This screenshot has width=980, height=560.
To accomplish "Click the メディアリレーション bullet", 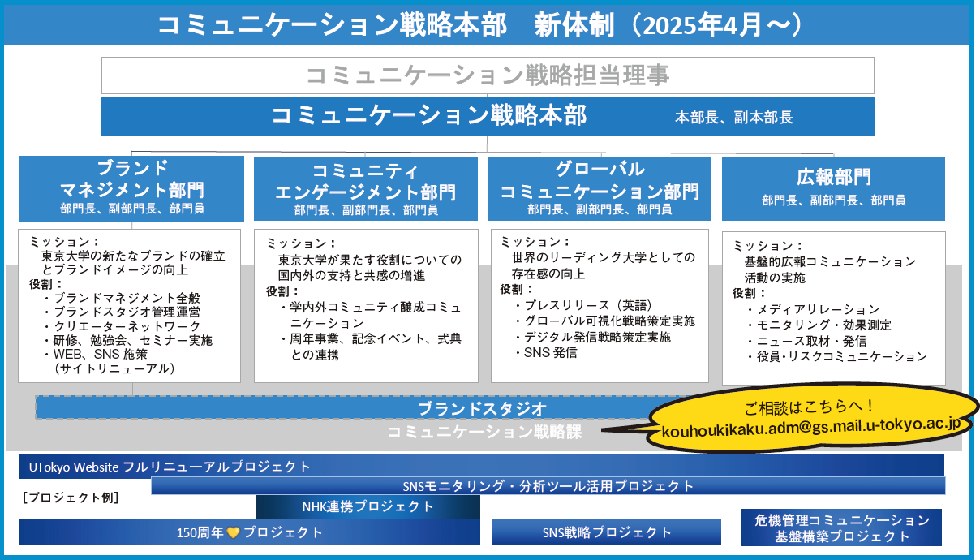I will [x=812, y=309].
